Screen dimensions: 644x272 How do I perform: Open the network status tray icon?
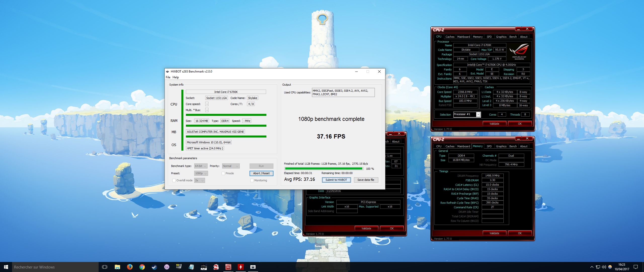[x=598, y=267]
